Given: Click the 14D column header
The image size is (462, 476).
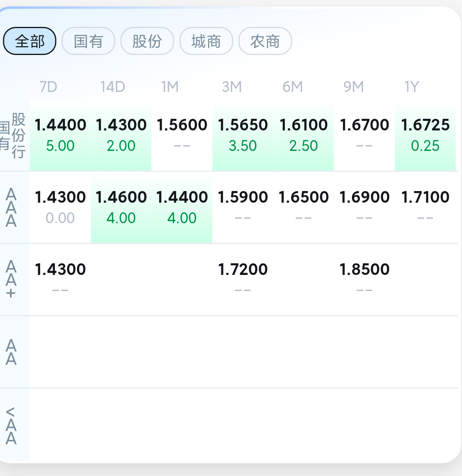Looking at the screenshot, I should click(x=113, y=87).
